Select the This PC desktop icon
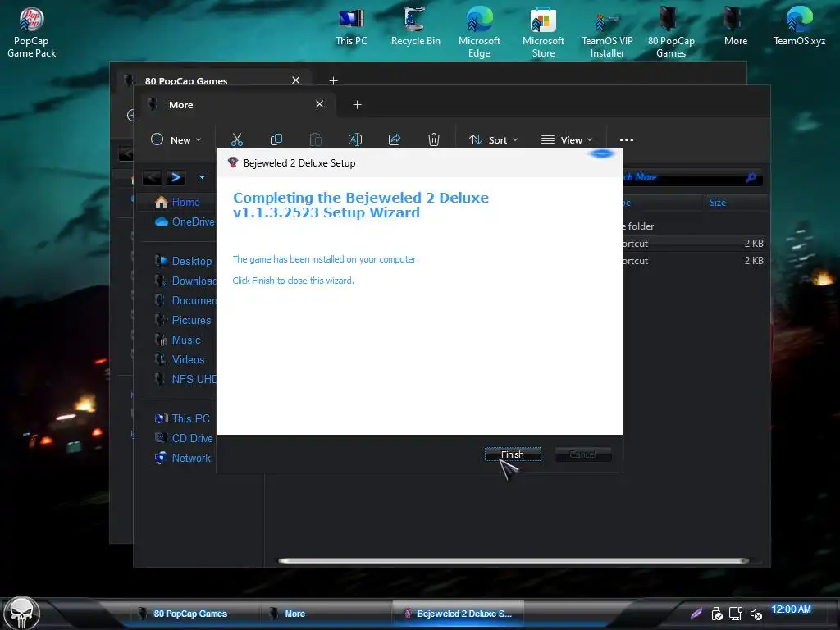Viewport: 840px width, 630px height. (351, 27)
